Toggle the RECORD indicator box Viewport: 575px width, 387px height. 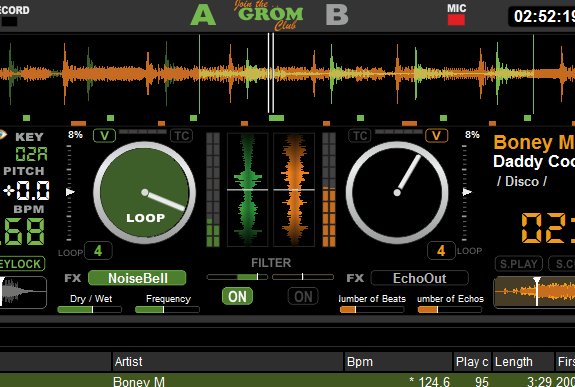pos(9,22)
